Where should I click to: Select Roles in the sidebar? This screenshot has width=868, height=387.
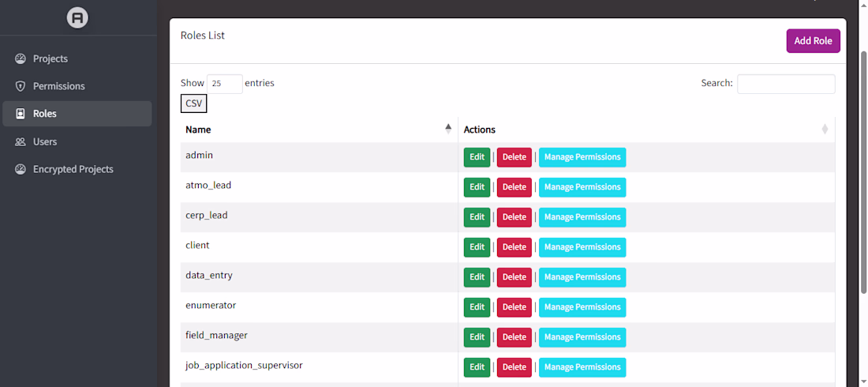[77, 114]
